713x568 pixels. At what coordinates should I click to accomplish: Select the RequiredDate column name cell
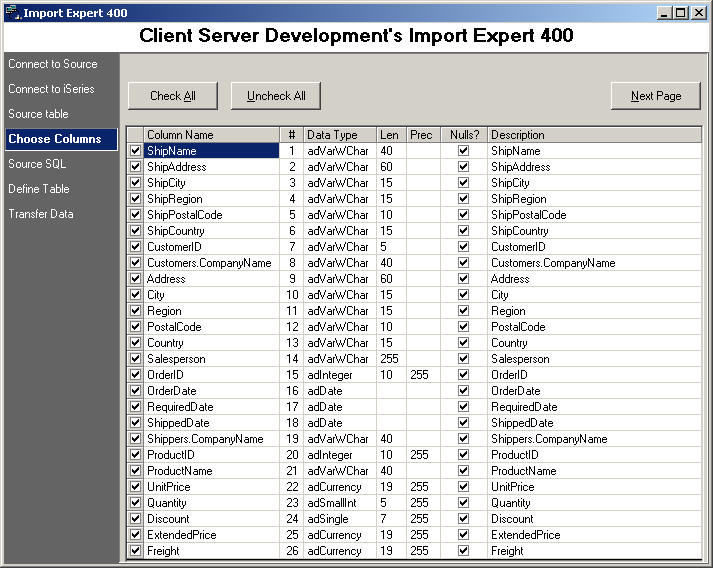[211, 407]
